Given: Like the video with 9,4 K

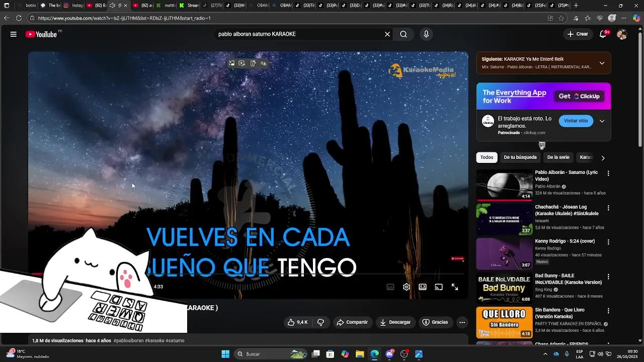Looking at the screenshot, I should click(297, 322).
